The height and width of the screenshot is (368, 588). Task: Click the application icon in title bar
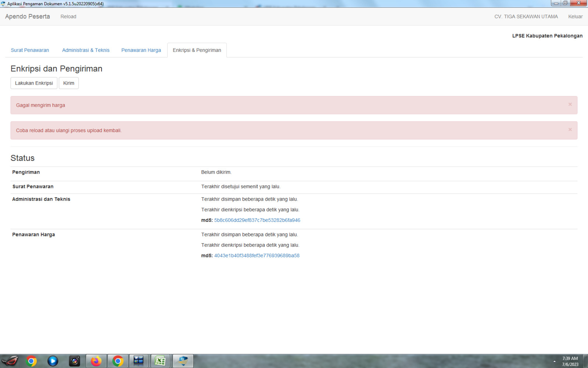coord(3,4)
